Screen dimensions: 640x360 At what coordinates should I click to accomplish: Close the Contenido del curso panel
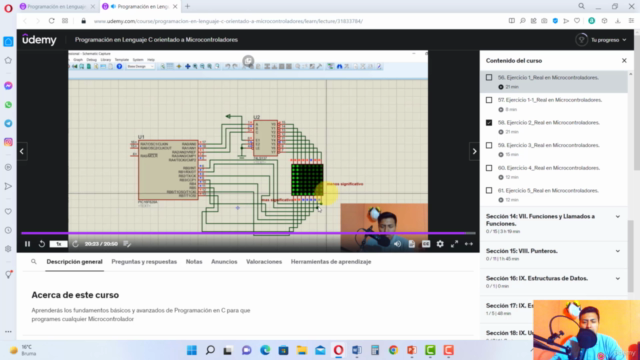624,60
